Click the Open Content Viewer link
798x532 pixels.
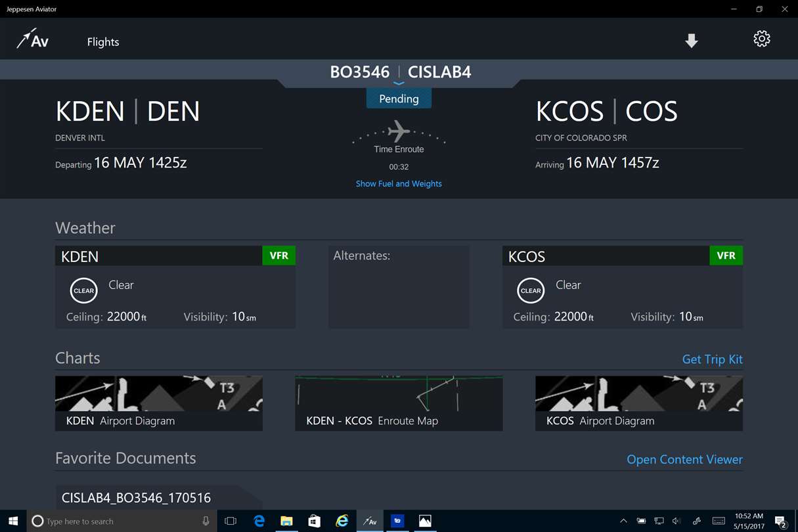[685, 460]
